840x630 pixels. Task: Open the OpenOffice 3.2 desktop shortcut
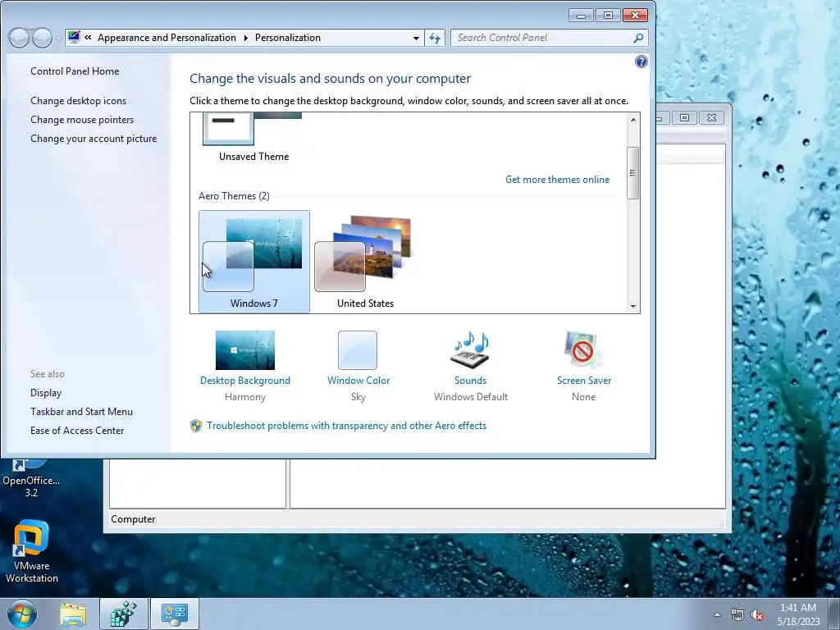31,478
